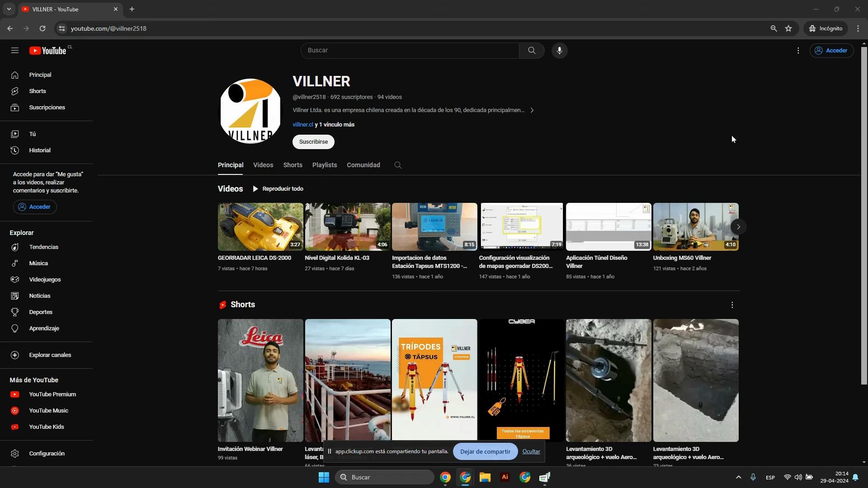Open the GEORRADAR LEICA DS-2000 video thumbnail
868x488 pixels.
[x=260, y=226]
